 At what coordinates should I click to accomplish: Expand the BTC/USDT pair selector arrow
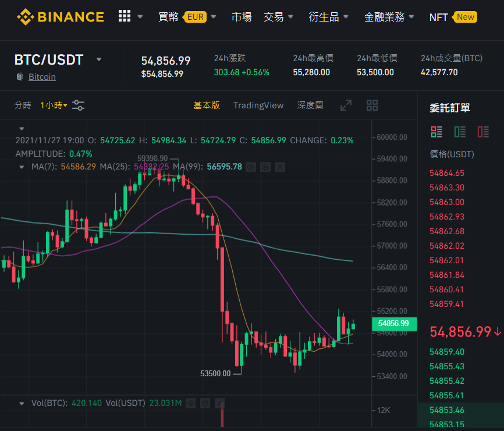(99, 59)
